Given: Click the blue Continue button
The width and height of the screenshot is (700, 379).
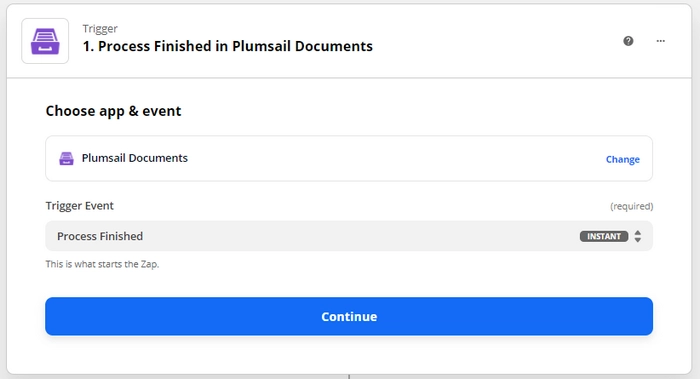Looking at the screenshot, I should click(349, 317).
